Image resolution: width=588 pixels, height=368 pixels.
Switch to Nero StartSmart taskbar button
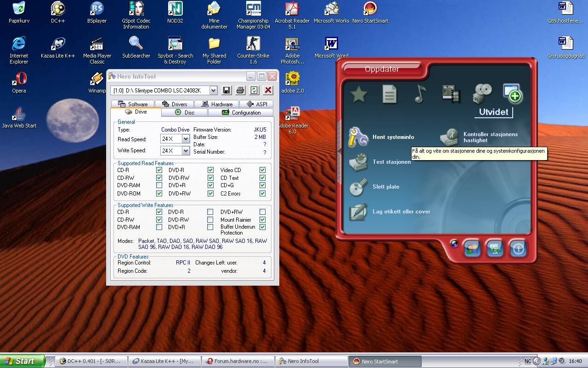385,361
